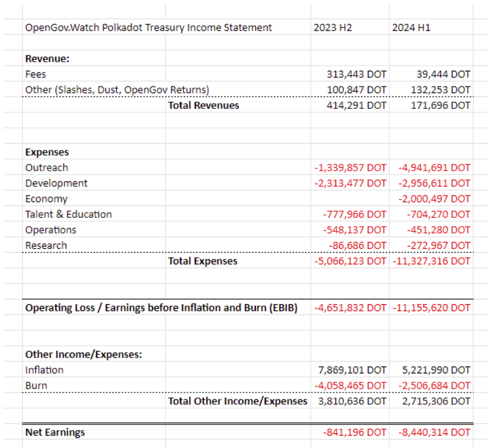Screen dimensions: 488x448
Task: Click Development value '-2,956,611 DOT'
Action: [435, 183]
